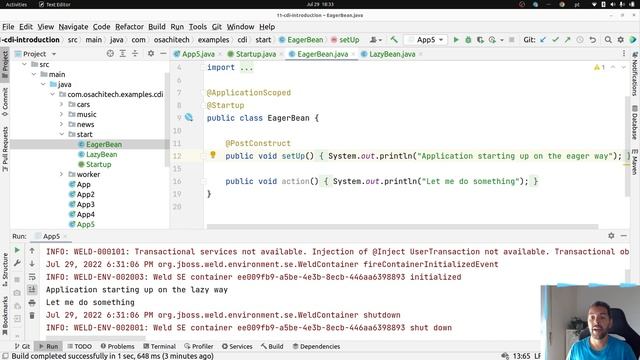640x360 pixels.
Task: Click the build hammer icon
Action: 394,40
